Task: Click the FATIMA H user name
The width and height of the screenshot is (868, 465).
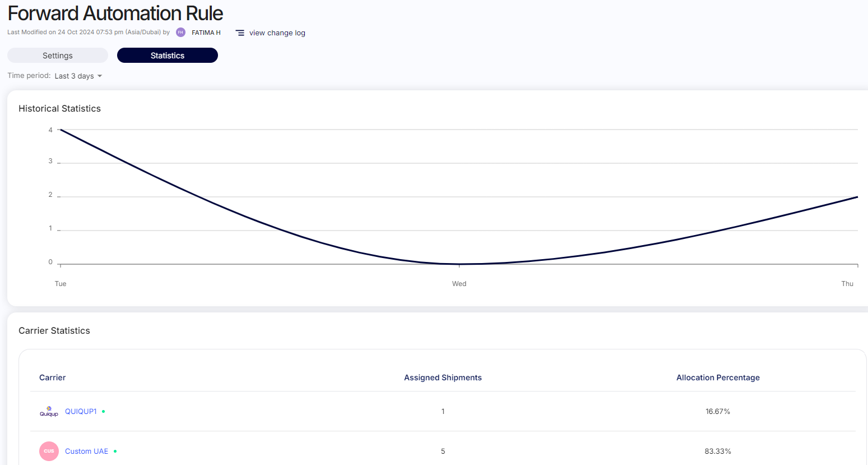Action: tap(206, 33)
